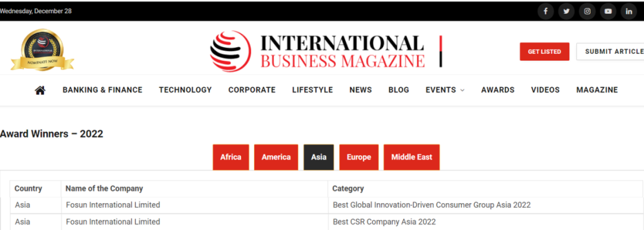This screenshot has height=230, width=644.
Task: Open the LinkedIn social icon
Action: click(x=629, y=11)
